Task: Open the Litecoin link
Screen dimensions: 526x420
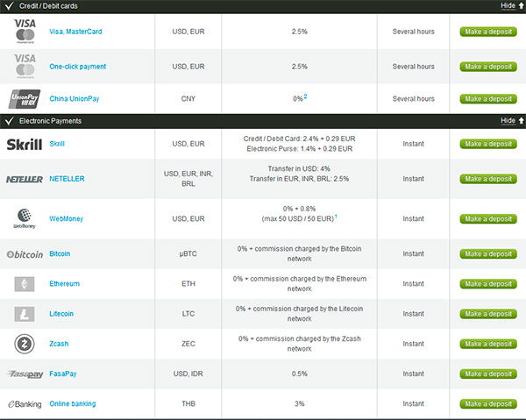Action: [x=61, y=314]
